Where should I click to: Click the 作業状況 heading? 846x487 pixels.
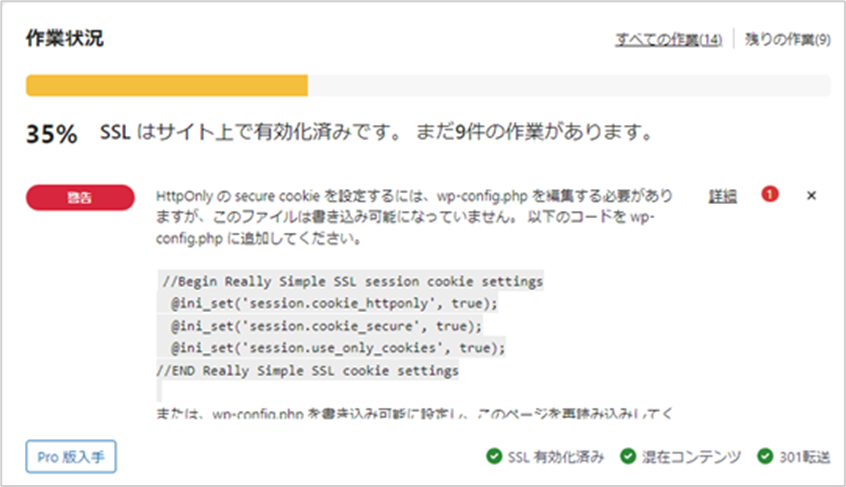point(65,38)
